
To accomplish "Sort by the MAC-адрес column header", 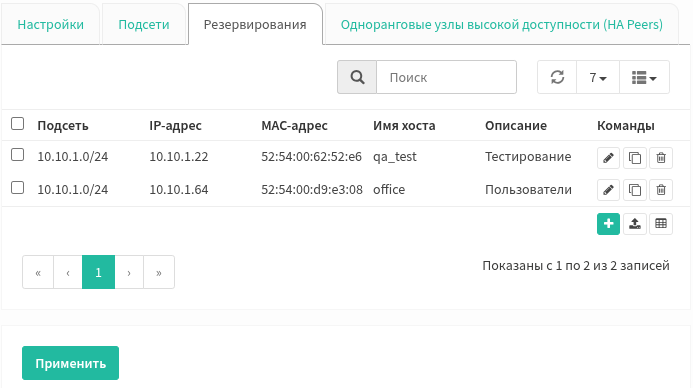I will pyautogui.click(x=294, y=126).
